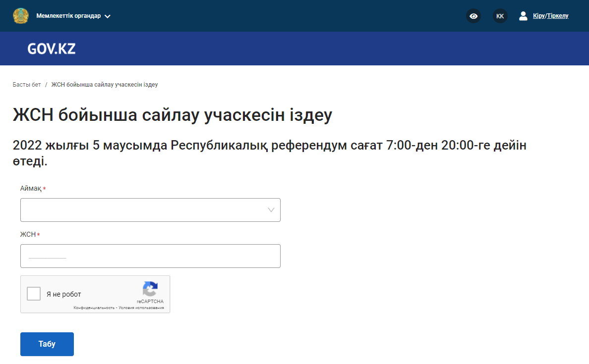Open the Аймақ region combo box
This screenshot has height=364, width=589.
[x=144, y=210]
